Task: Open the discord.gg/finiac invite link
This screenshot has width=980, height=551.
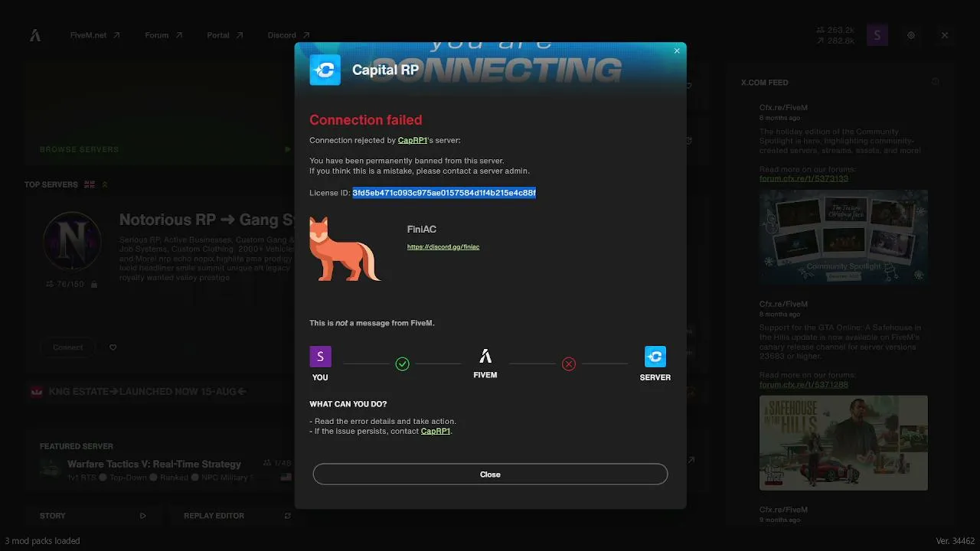Action: [443, 247]
